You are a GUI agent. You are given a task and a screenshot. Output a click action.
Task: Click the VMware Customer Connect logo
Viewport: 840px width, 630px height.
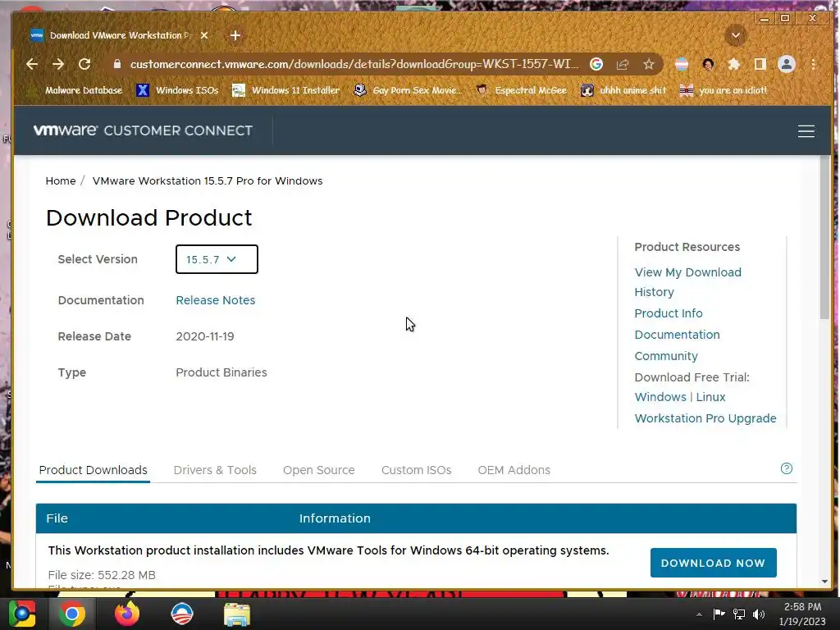(x=143, y=130)
